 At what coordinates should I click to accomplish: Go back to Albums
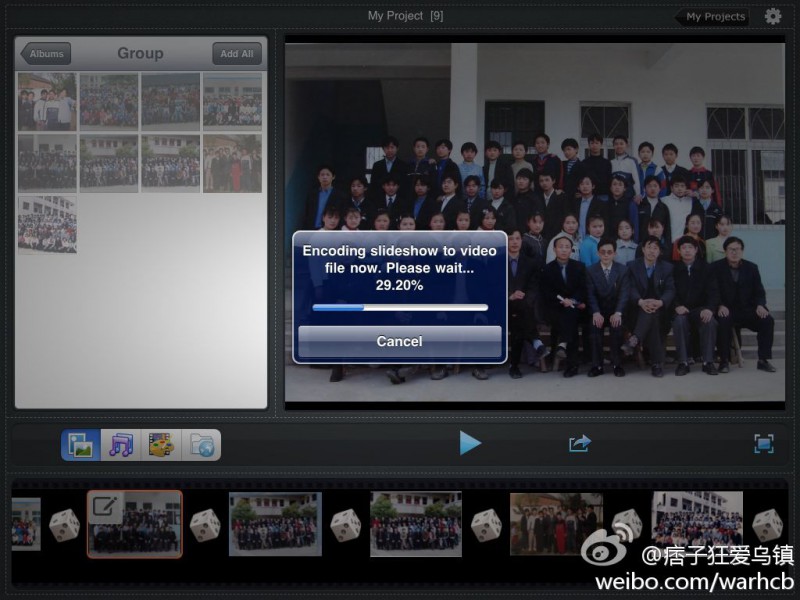click(x=45, y=54)
